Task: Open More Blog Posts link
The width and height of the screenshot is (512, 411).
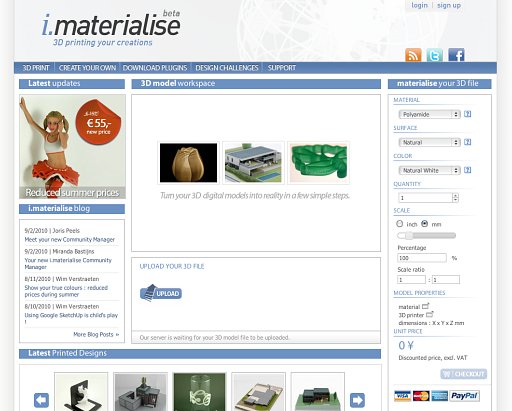Action: coord(96,334)
